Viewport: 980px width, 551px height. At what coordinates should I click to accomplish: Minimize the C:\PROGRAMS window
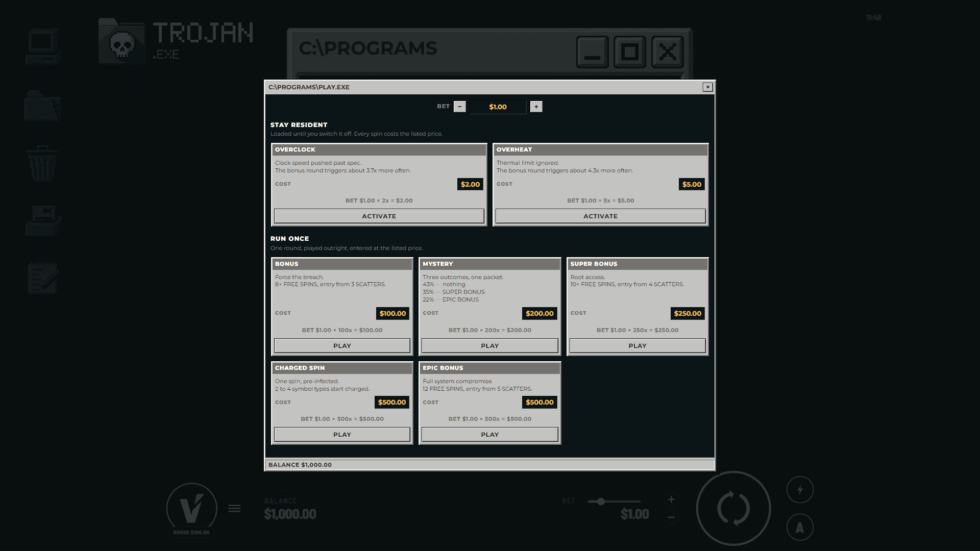click(x=592, y=52)
